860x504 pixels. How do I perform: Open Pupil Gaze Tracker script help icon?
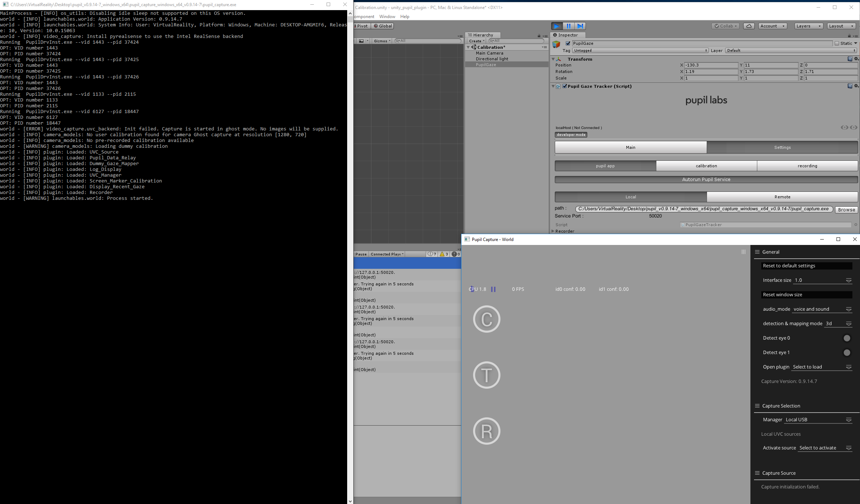click(850, 86)
